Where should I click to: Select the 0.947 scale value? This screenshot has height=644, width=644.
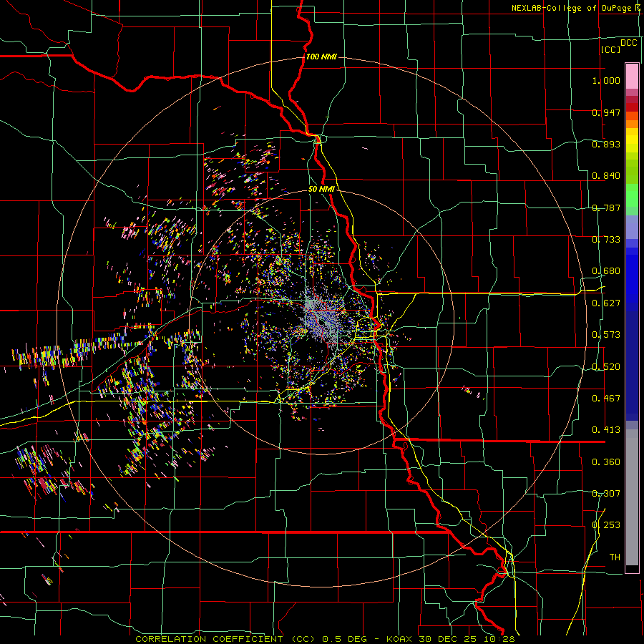pyautogui.click(x=606, y=112)
